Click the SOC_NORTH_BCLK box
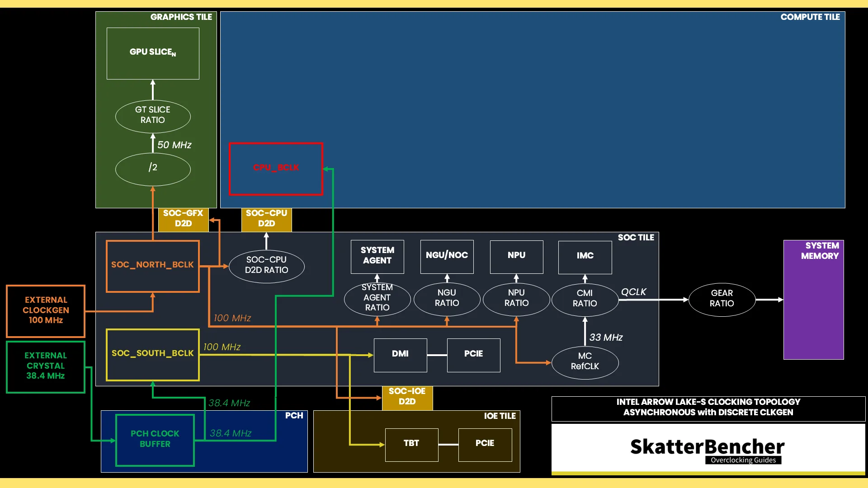 (x=153, y=266)
